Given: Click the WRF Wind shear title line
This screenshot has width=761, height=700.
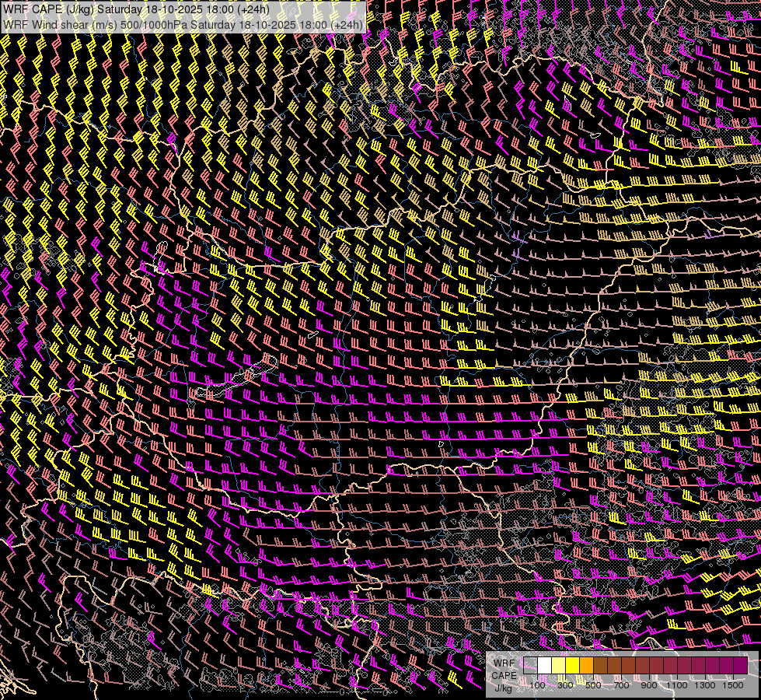Looking at the screenshot, I should click(x=183, y=24).
